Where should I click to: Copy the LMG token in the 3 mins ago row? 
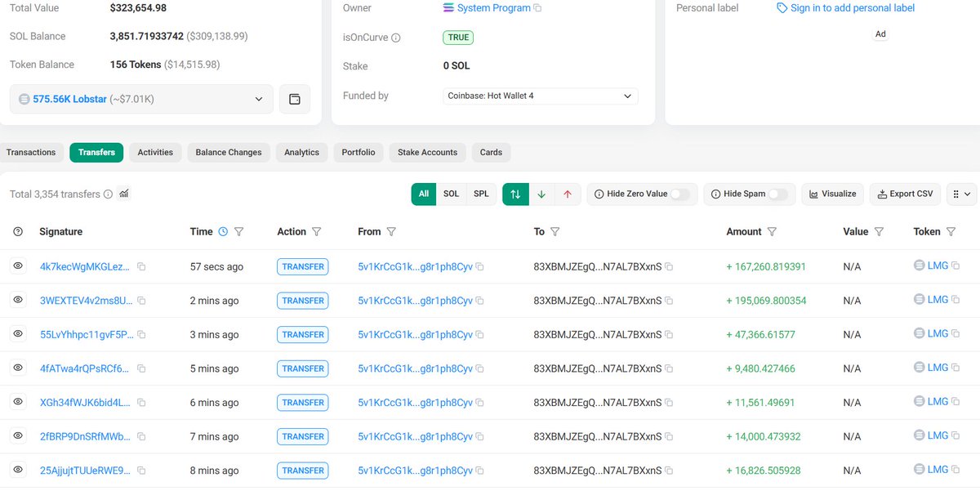pyautogui.click(x=955, y=333)
